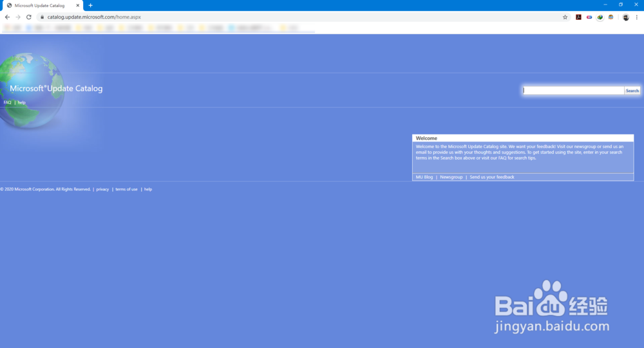Open the privacy link in footer
This screenshot has height=348, width=644.
102,189
